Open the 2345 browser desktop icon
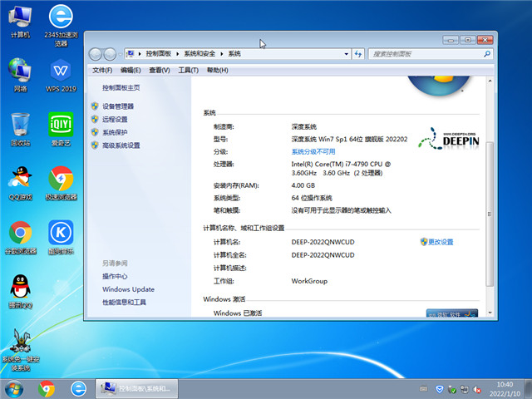 coord(60,17)
